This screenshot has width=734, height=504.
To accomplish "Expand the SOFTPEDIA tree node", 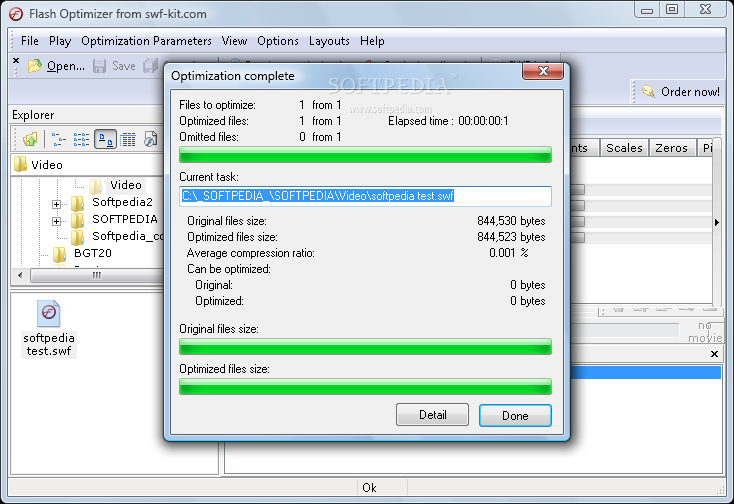I will [x=57, y=221].
